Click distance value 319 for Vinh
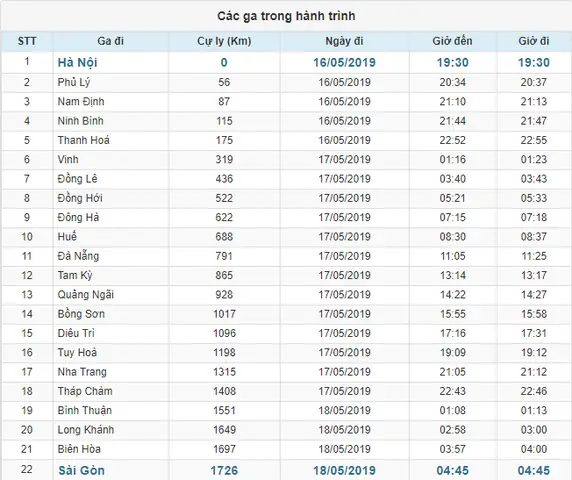 [224, 159]
